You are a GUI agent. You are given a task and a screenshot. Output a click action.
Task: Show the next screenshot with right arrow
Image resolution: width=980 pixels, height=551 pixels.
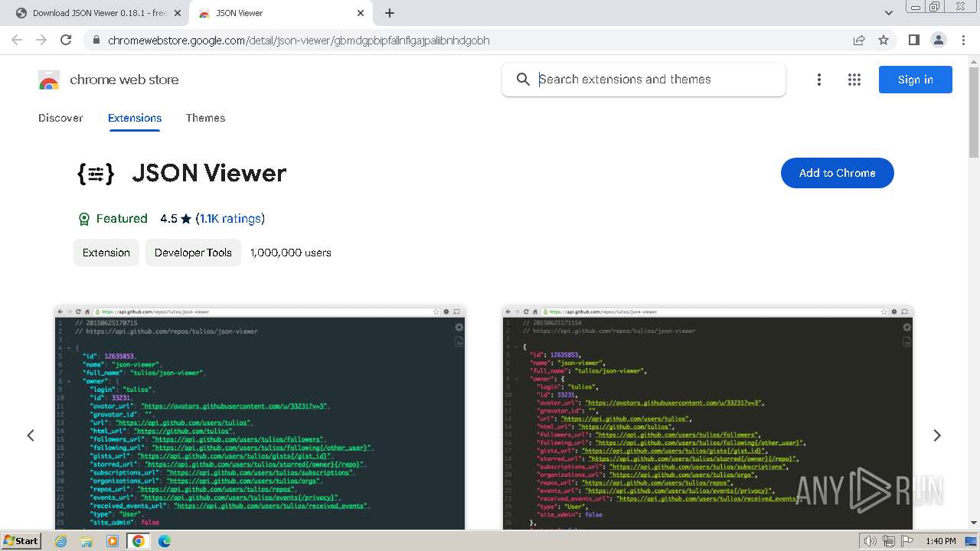[937, 435]
